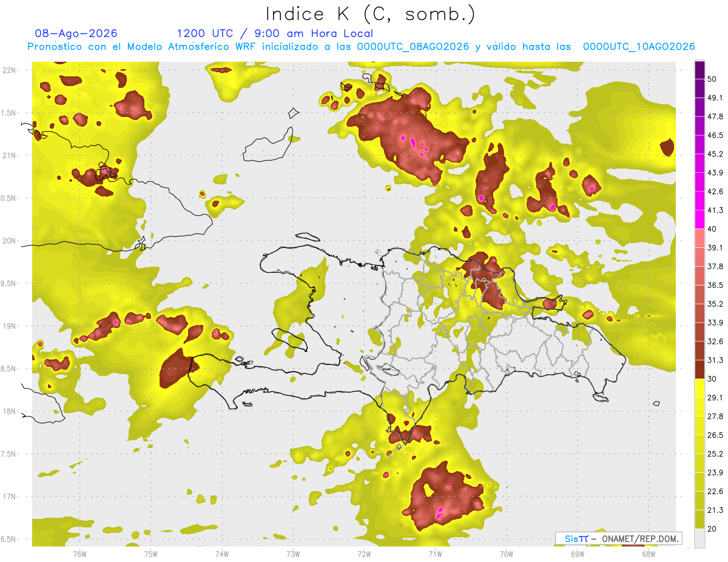Screen dimensions: 728x562
Task: Click the '73W' longitude label
Action: click(293, 554)
